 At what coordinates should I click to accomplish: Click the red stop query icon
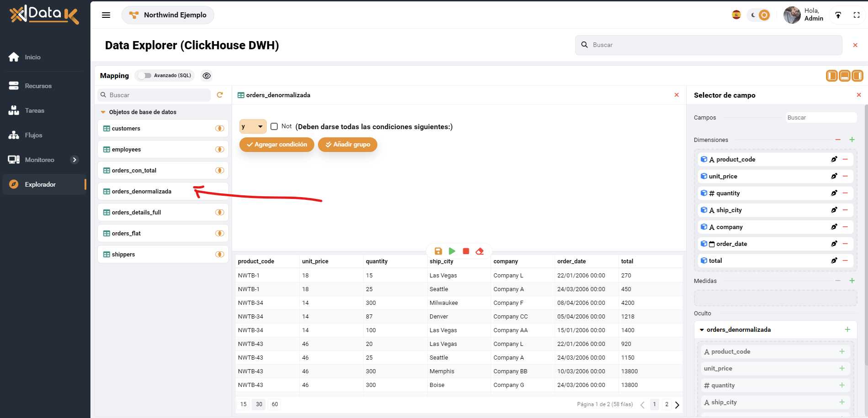click(466, 251)
